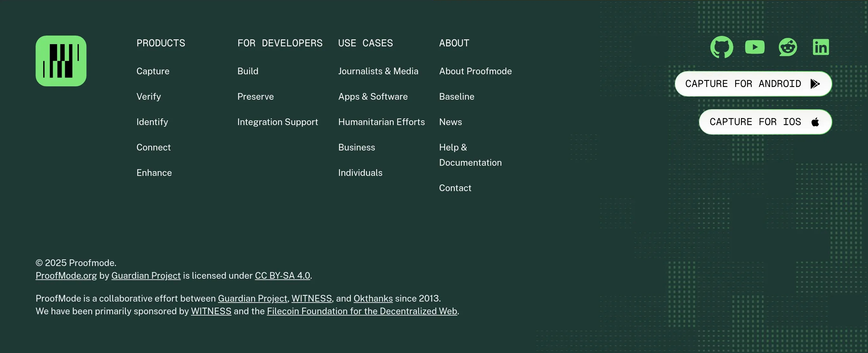Viewport: 868px width, 353px height.
Task: Go to the Identify product page
Action: coord(152,122)
